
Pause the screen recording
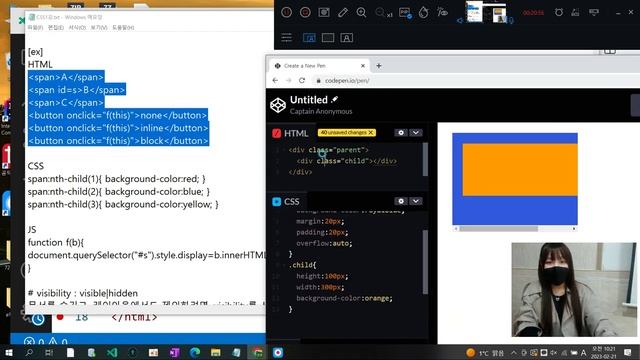coord(287,13)
